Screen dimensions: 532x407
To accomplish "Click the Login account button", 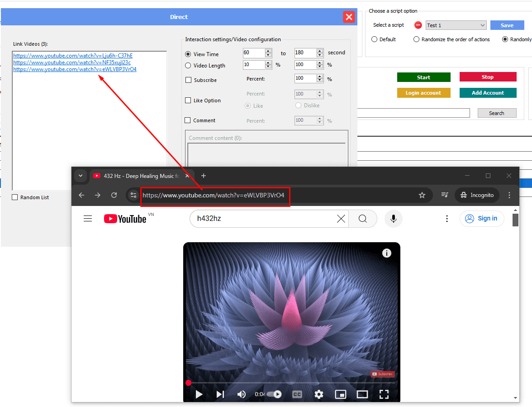I will 424,93.
